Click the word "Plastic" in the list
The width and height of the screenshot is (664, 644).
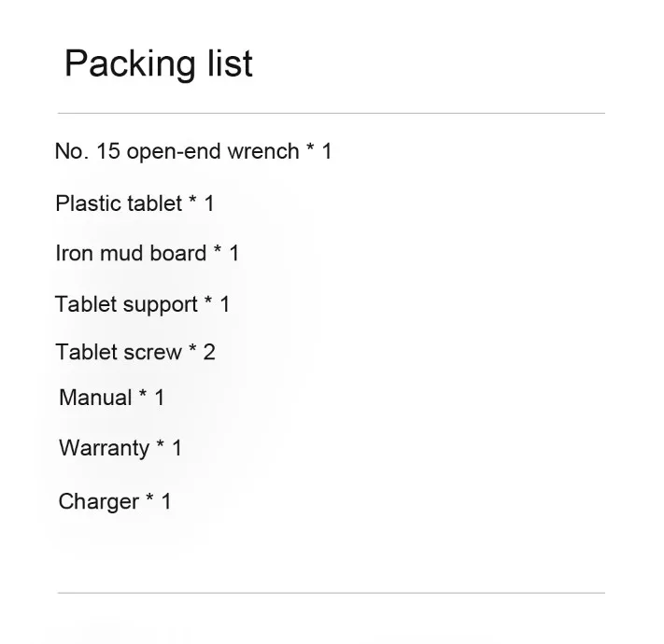85,203
